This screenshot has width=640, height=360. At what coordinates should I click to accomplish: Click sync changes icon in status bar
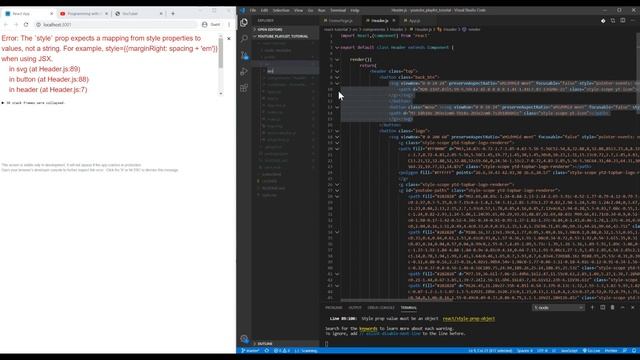point(267,351)
